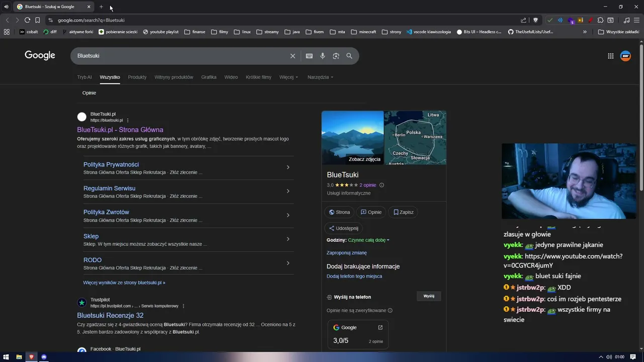Open the on-screen keyboard icon in search
The height and width of the screenshot is (362, 644).
point(309,56)
